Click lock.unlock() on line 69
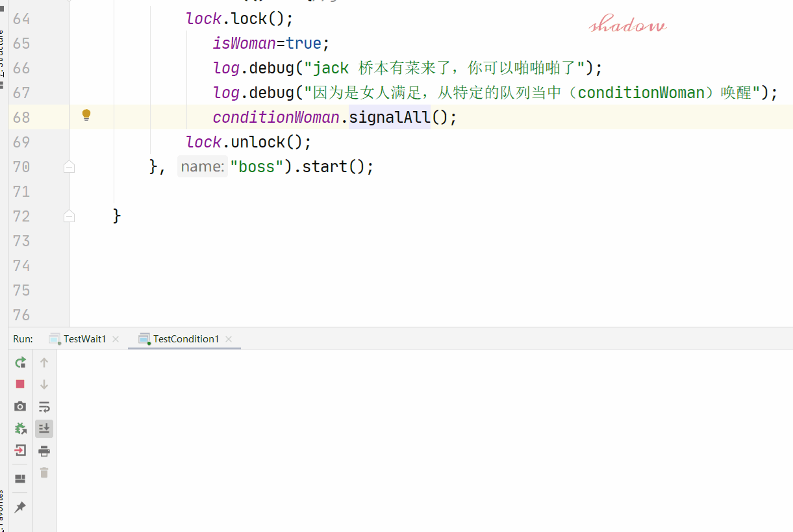The width and height of the screenshot is (793, 532). [x=249, y=142]
